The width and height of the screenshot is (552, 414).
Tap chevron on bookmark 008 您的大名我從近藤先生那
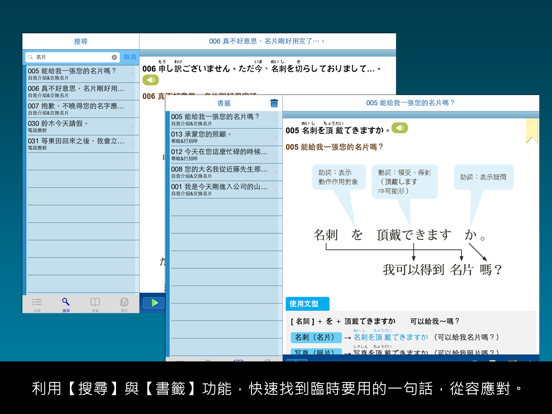tap(276, 172)
